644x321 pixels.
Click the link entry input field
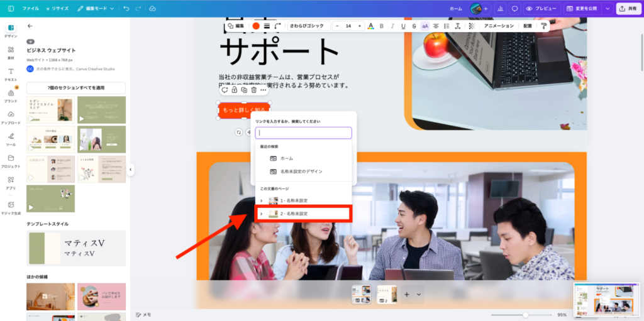pos(303,133)
